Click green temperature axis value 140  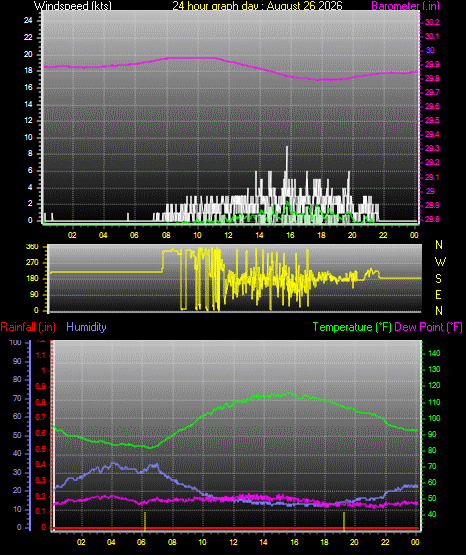point(434,353)
